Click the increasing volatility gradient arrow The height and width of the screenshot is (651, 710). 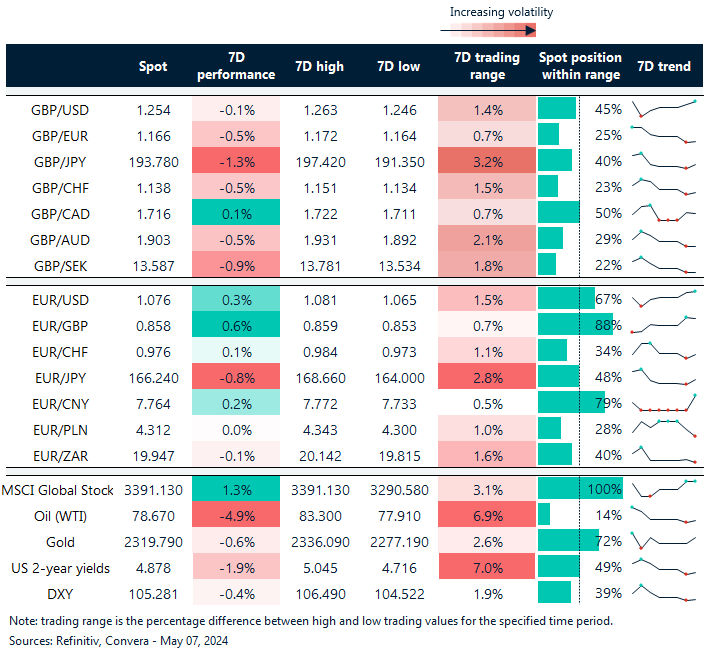coord(488,31)
